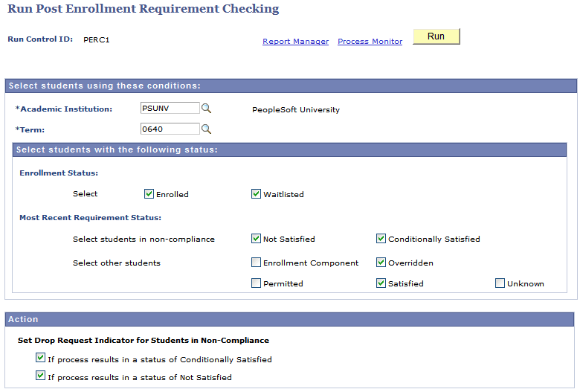Click the Select students in non-compliance label
Image resolution: width=580 pixels, height=392 pixels.
(144, 239)
